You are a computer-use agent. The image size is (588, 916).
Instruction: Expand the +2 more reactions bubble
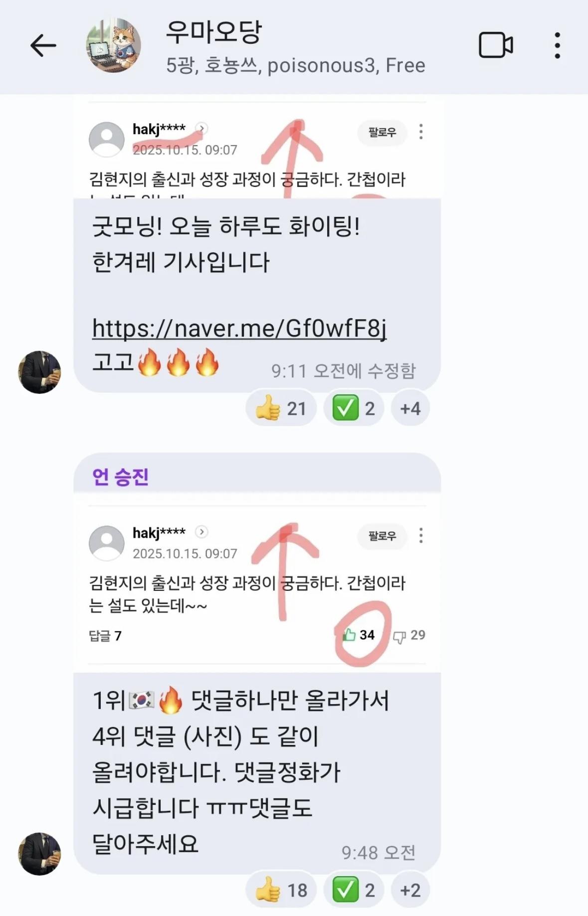point(410,890)
